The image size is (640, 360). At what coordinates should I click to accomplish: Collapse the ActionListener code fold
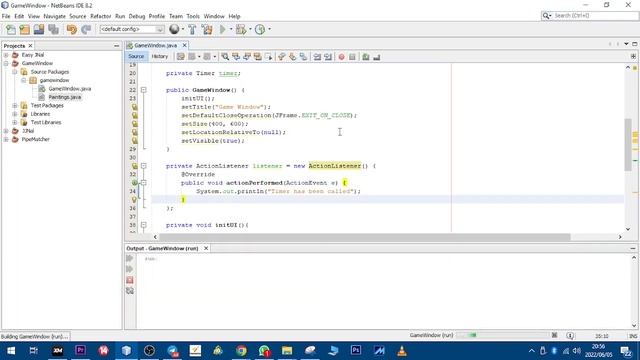tap(144, 166)
